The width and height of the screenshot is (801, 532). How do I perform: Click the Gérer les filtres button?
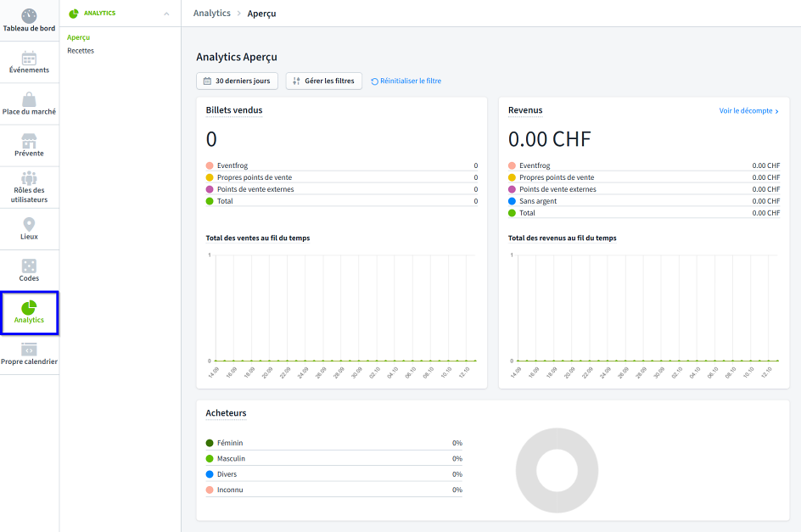pos(324,81)
